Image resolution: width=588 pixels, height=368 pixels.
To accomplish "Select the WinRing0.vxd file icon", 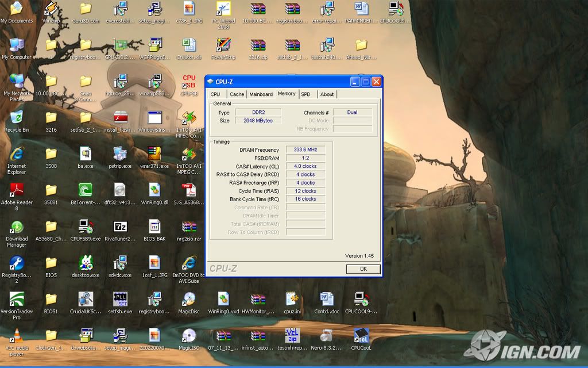I will point(223,300).
